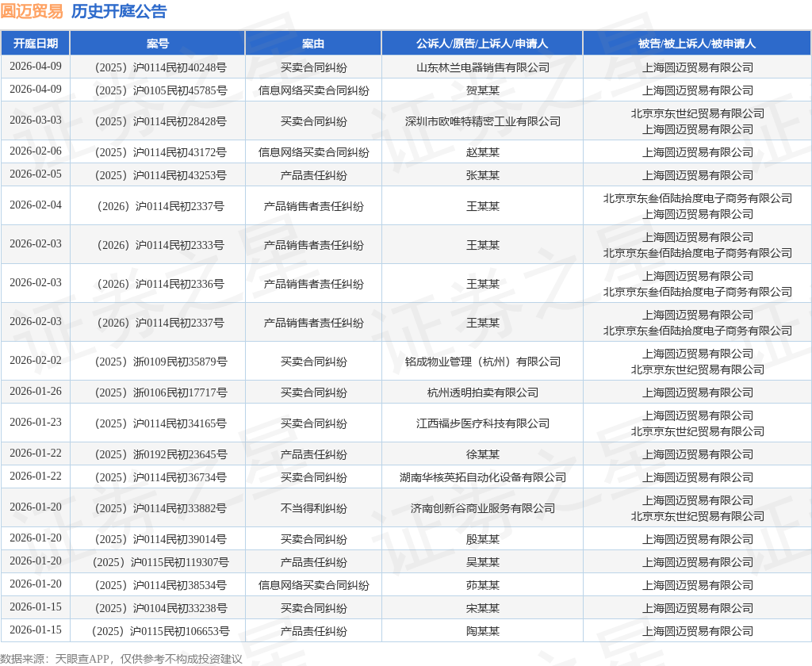Click date 2026-01-23

click(35, 422)
